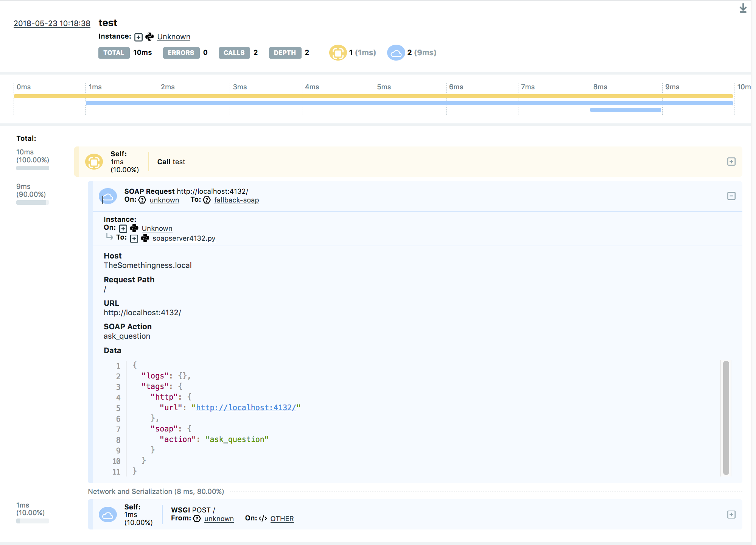
Task: Click the Python icon next to soapserver4132.py
Action: [145, 238]
